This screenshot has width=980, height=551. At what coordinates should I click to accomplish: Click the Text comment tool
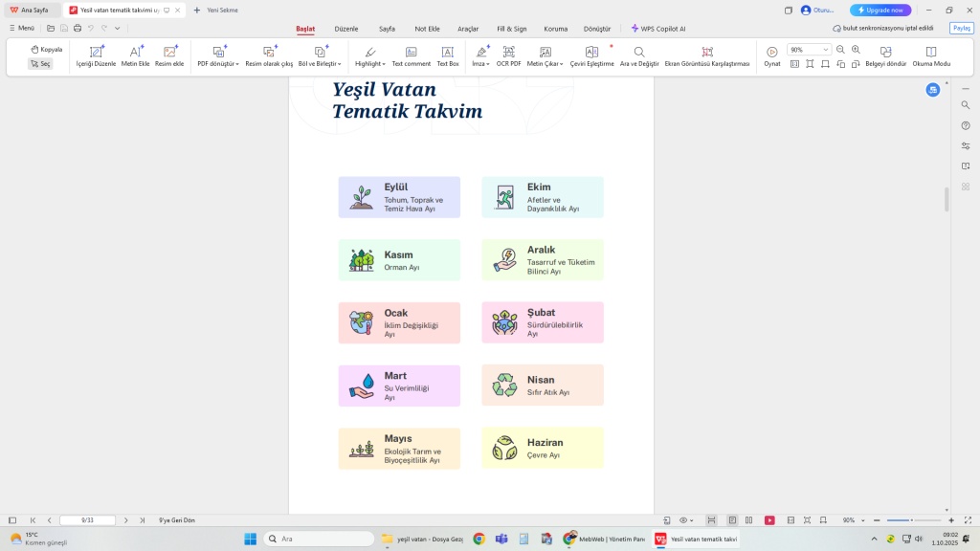point(411,52)
